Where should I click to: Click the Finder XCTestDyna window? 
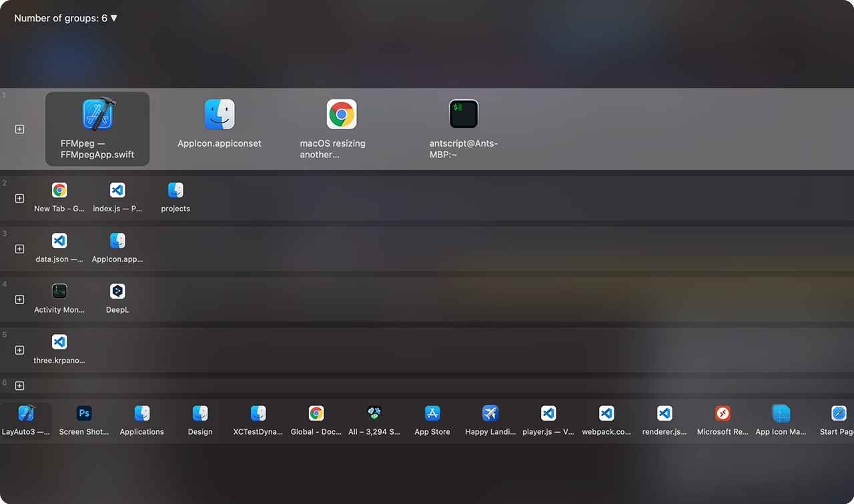pyautogui.click(x=258, y=421)
